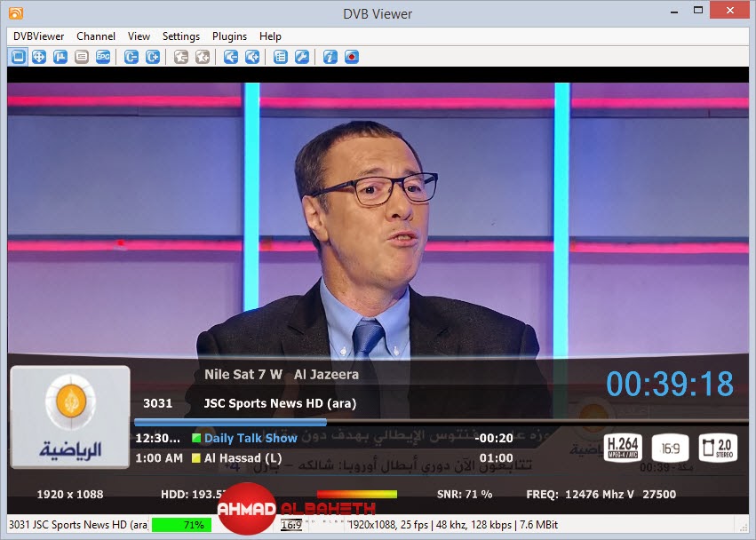Click the 16:9 aspect ratio OSD badge
756x540 pixels.
[x=670, y=449]
